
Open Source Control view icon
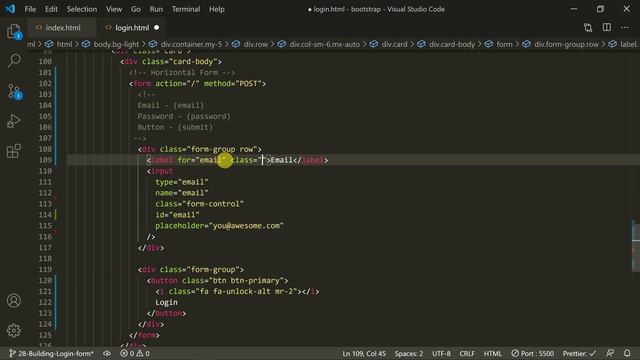point(14,91)
